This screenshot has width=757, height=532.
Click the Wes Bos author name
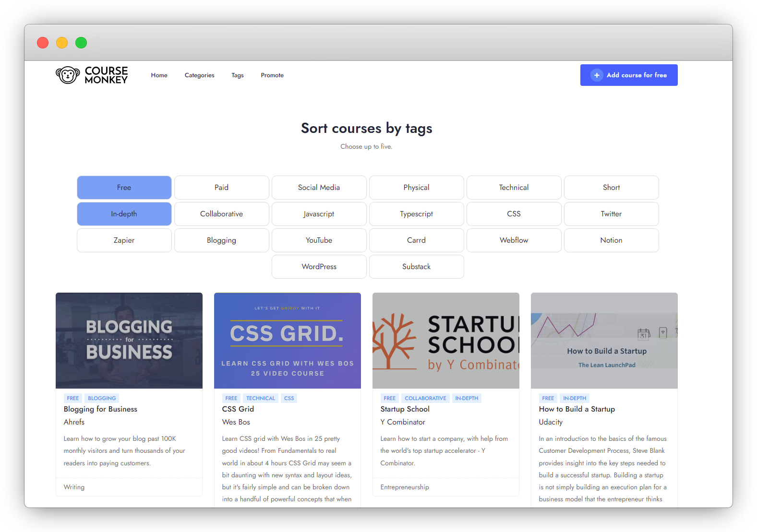pos(236,422)
